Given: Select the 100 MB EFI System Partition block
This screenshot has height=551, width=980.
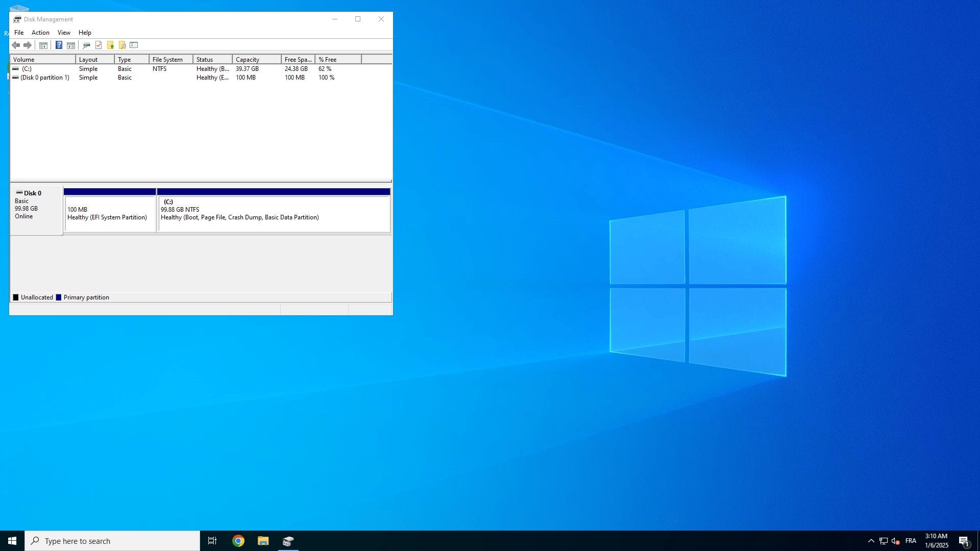Looking at the screenshot, I should (x=110, y=210).
